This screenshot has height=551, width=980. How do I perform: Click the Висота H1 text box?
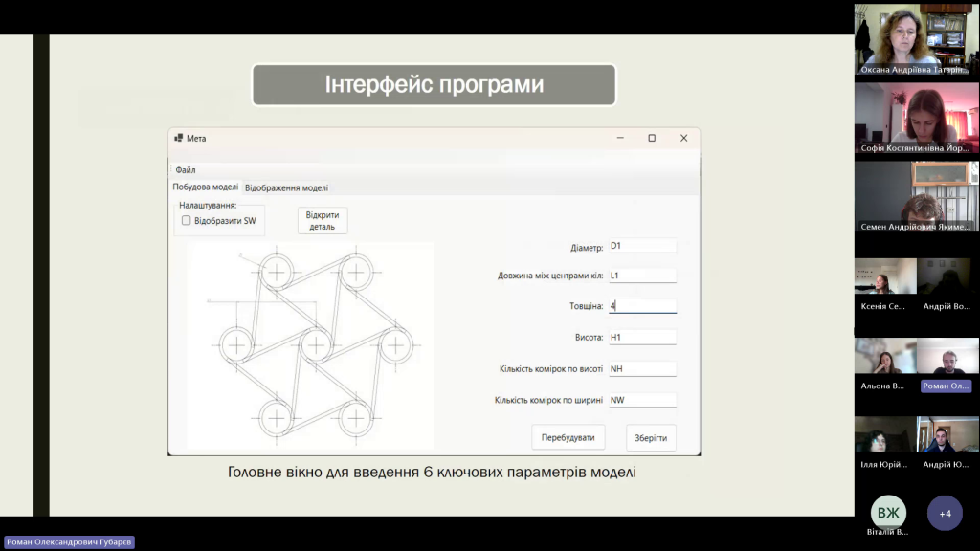[642, 337]
